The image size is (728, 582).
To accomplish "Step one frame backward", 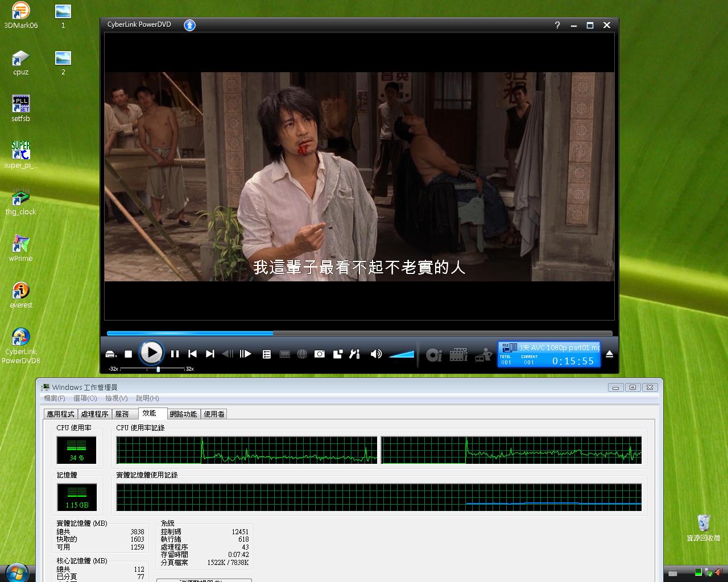I will [227, 354].
